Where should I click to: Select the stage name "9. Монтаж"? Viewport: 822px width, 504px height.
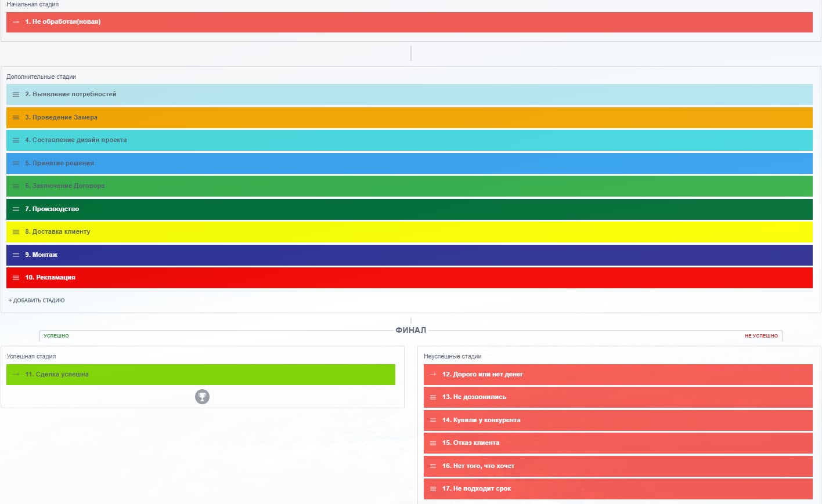tap(41, 255)
